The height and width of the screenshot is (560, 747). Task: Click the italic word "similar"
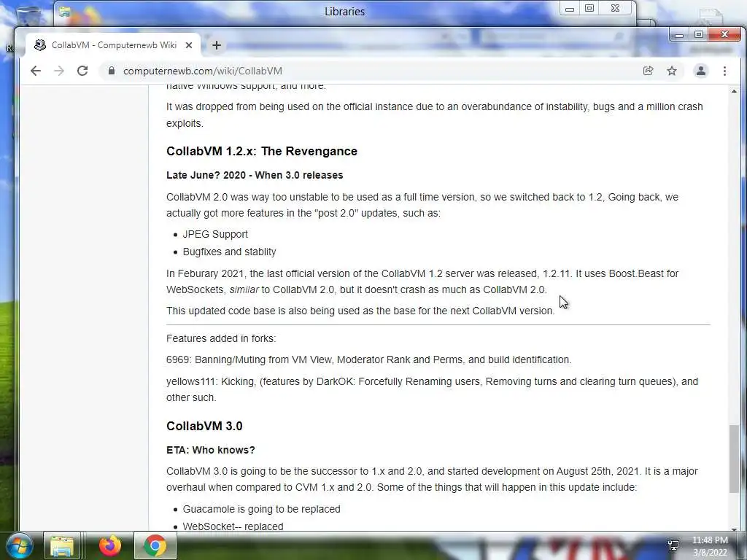[x=244, y=289]
